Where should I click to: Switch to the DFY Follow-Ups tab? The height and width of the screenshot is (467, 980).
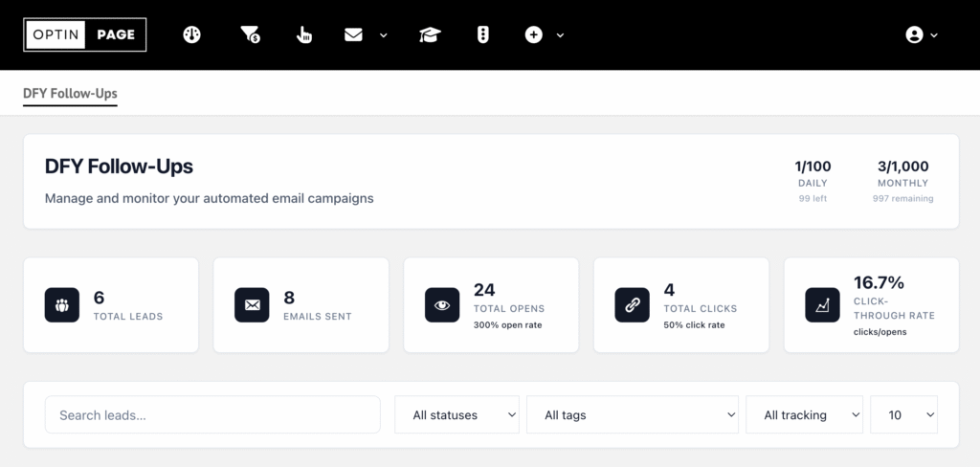pos(70,94)
